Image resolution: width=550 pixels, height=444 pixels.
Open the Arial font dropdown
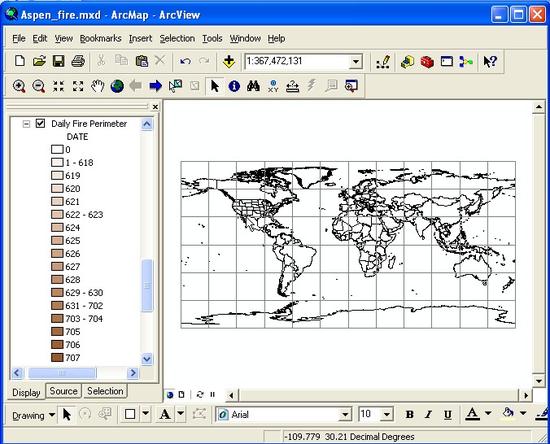pos(345,415)
